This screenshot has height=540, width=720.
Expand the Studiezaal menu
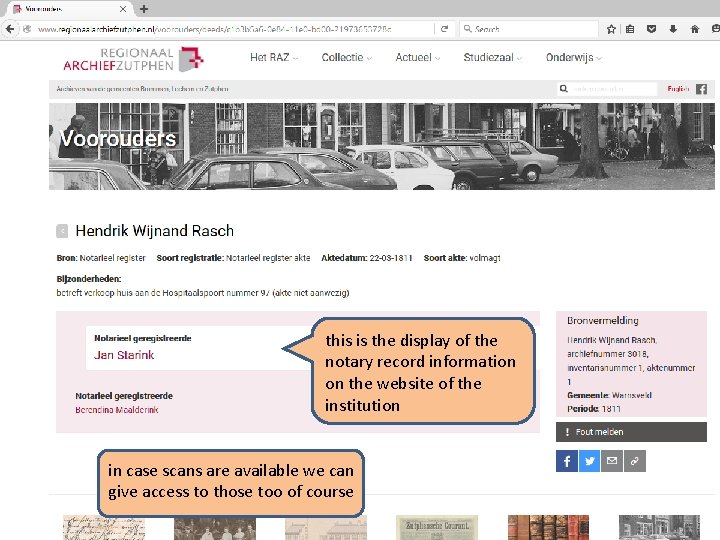(x=492, y=57)
